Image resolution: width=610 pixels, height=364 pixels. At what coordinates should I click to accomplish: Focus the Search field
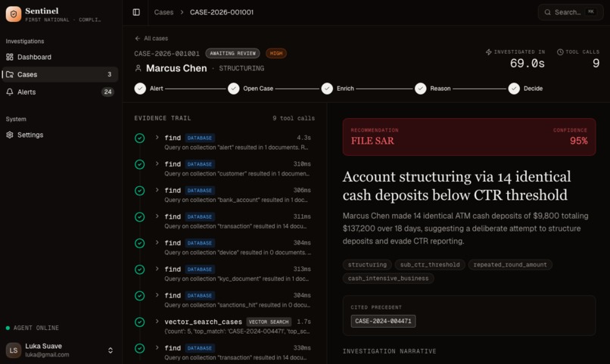[571, 12]
